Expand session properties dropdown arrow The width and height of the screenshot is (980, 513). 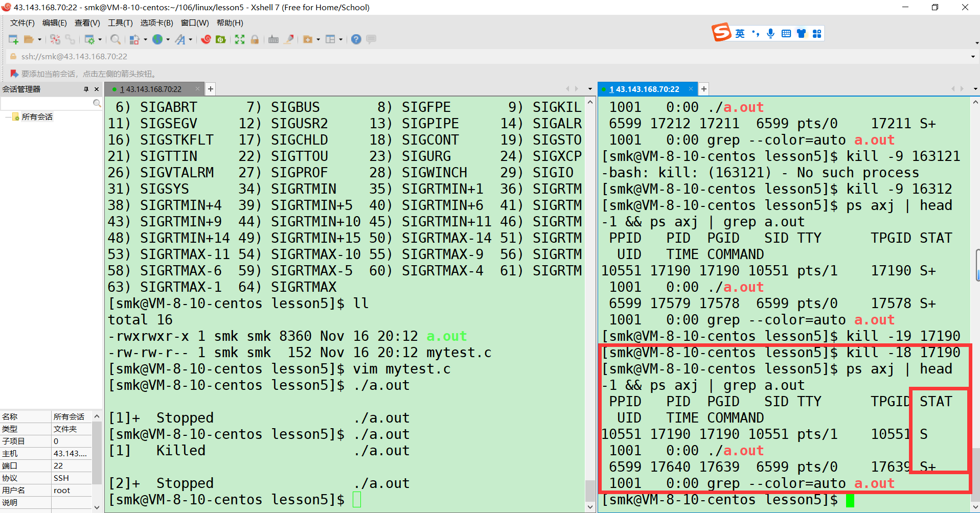[x=100, y=39]
